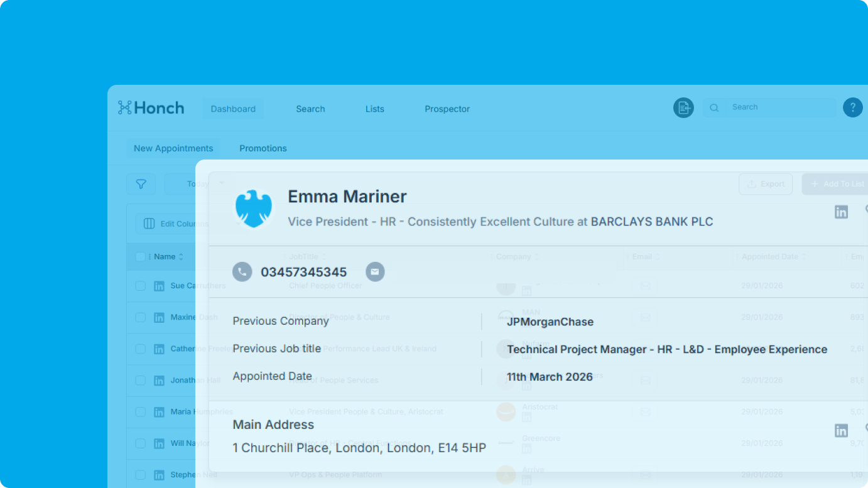
Task: Click the Barclays eagle logo
Action: [254, 209]
